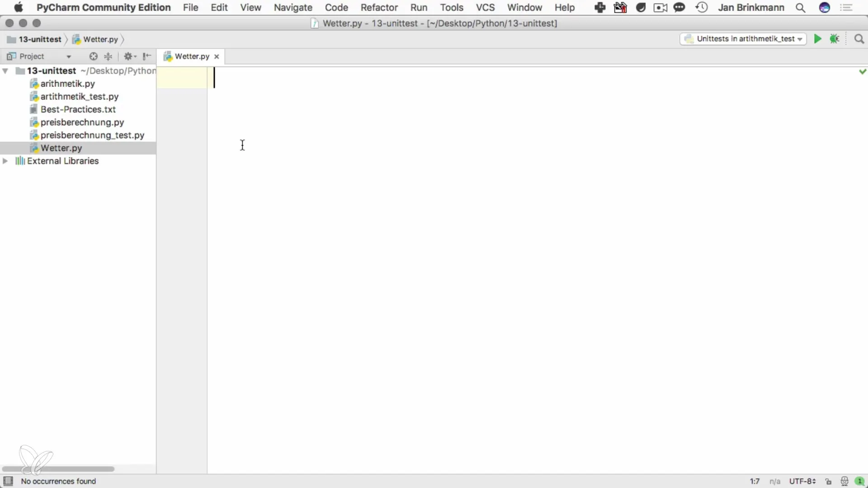Image resolution: width=868 pixels, height=488 pixels.
Task: Close the Wetter.py editor tab
Action: [217, 56]
